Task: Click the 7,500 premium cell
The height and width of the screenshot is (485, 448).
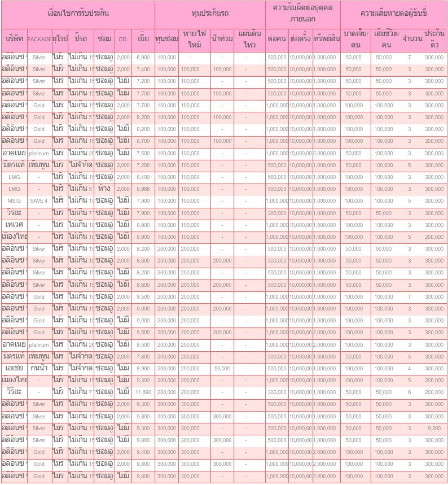Action: coord(143,154)
